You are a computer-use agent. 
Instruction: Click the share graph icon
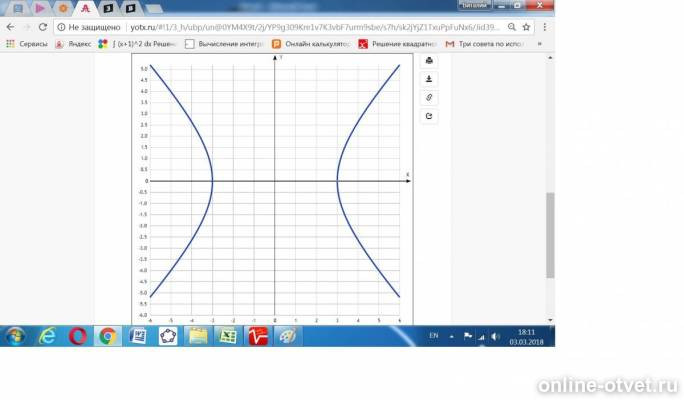(x=429, y=116)
